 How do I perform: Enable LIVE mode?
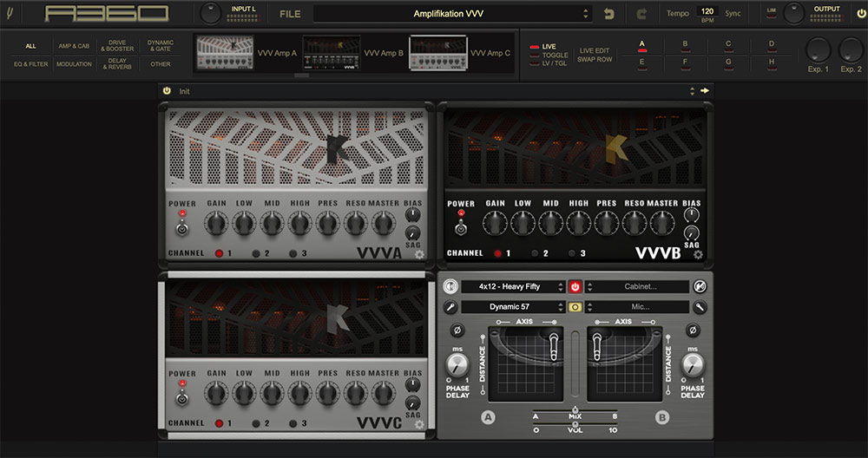pos(543,47)
